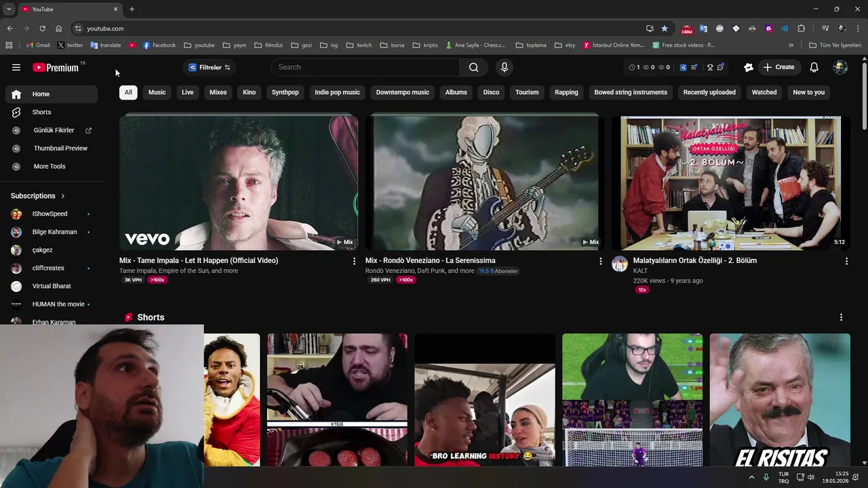Click the taskbar volume icon
This screenshot has width=868, height=488.
click(x=811, y=477)
